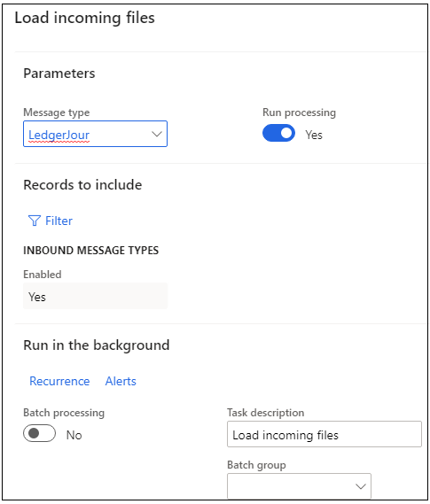Click the Yes text beside Run processing
This screenshot has height=504, width=430.
(314, 135)
